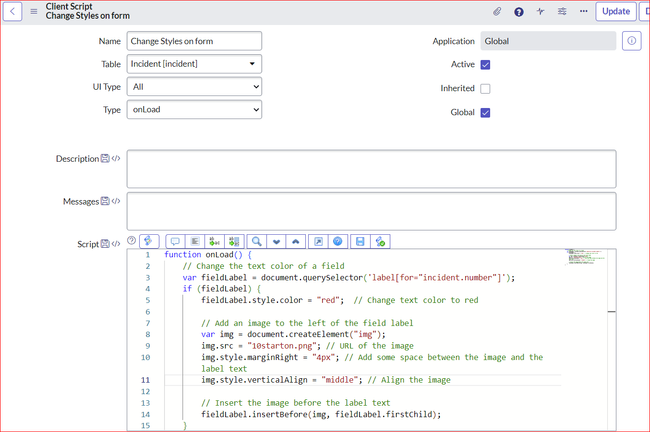Check the Inherited checkbox

point(485,89)
